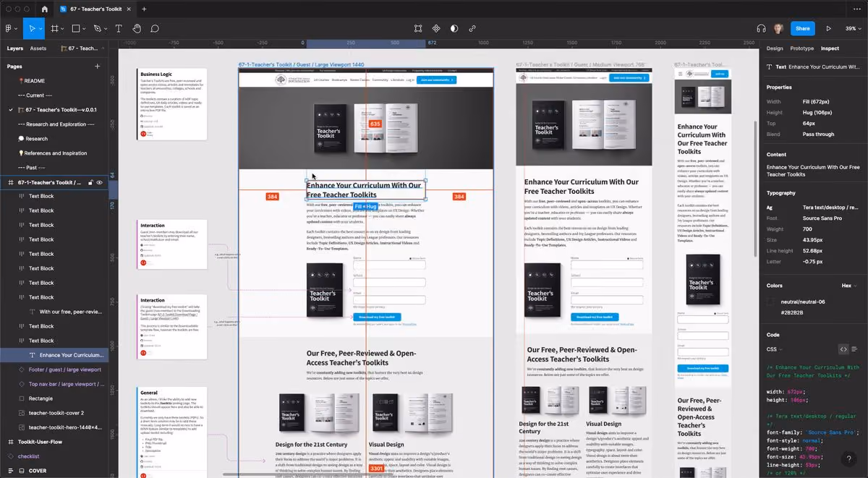This screenshot has height=478, width=868.
Task: Select the Top nav bar / large viewport layer
Action: pyautogui.click(x=54, y=384)
